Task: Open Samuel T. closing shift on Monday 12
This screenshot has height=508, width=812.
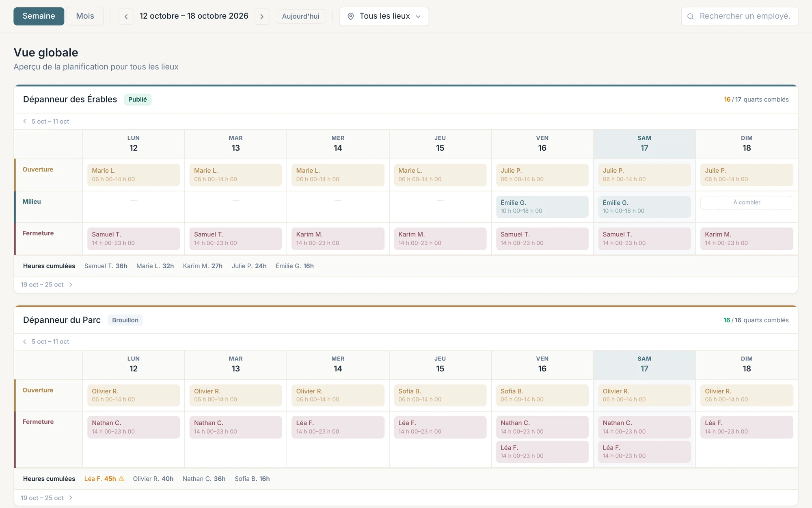Action: pyautogui.click(x=134, y=239)
